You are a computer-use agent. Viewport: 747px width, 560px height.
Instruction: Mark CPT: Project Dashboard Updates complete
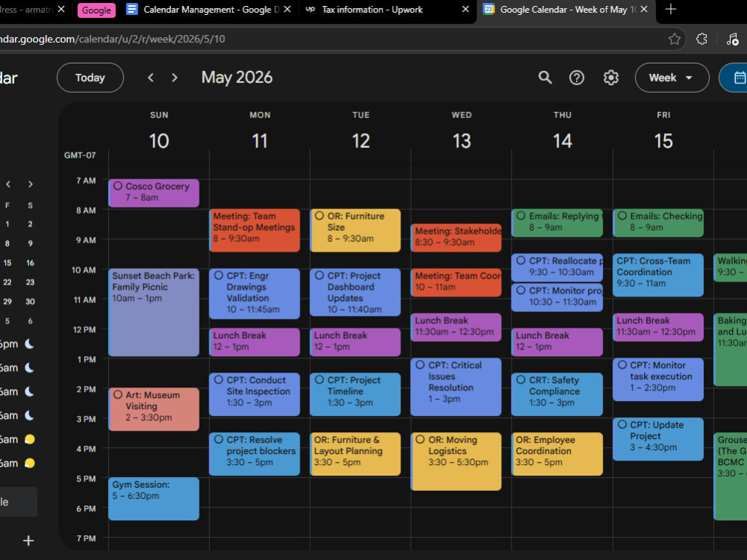tap(319, 276)
